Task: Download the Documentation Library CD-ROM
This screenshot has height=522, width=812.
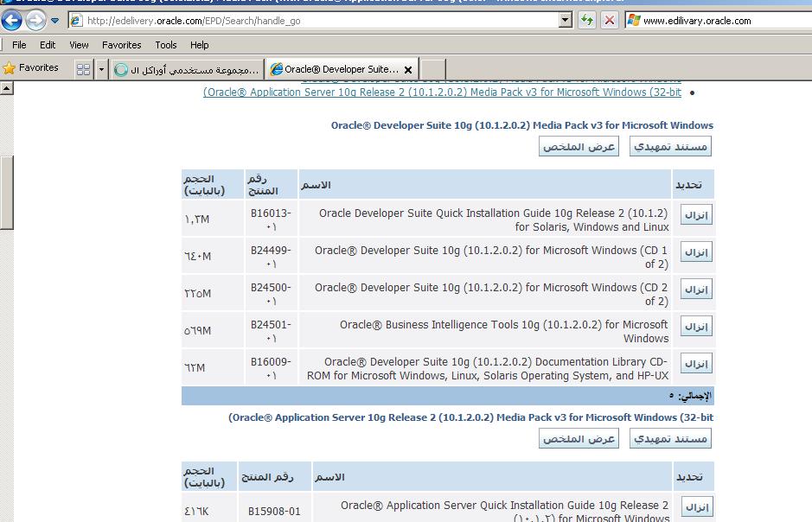Action: (696, 363)
